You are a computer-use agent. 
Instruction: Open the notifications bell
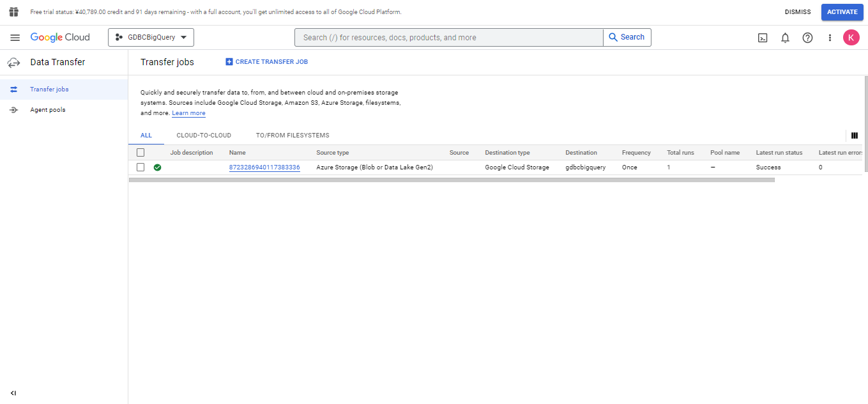point(785,38)
